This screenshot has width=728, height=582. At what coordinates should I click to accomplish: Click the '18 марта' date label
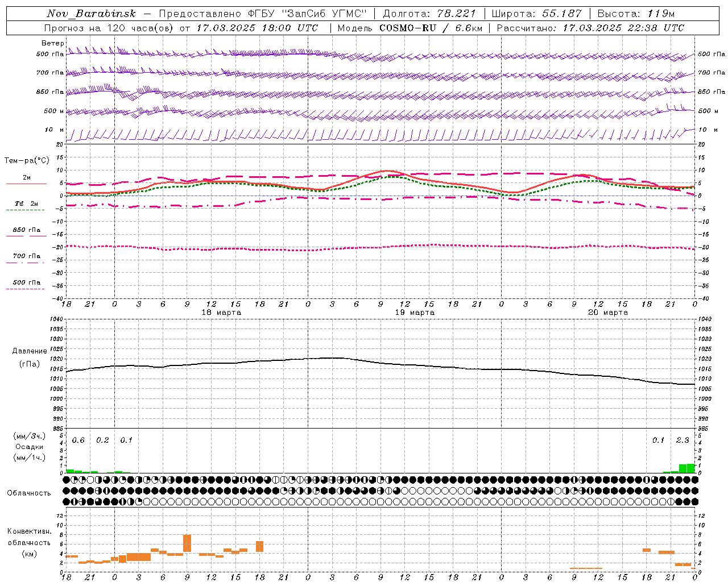[221, 313]
